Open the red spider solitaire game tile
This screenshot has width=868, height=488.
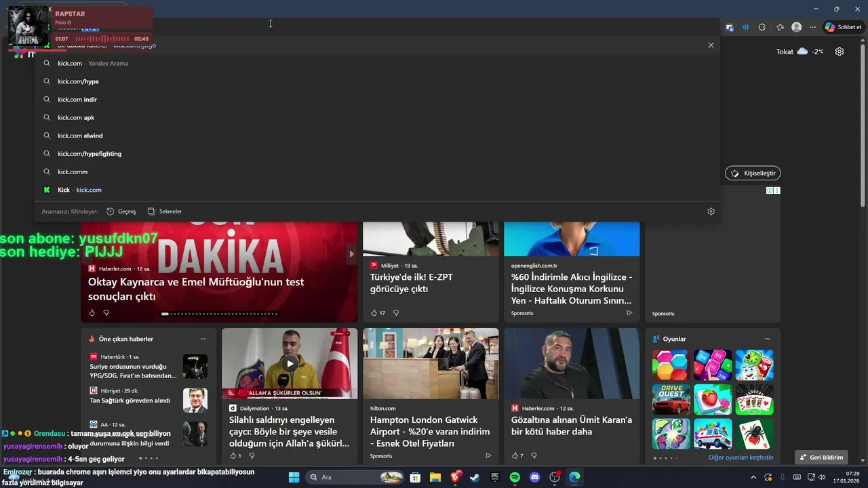(755, 434)
